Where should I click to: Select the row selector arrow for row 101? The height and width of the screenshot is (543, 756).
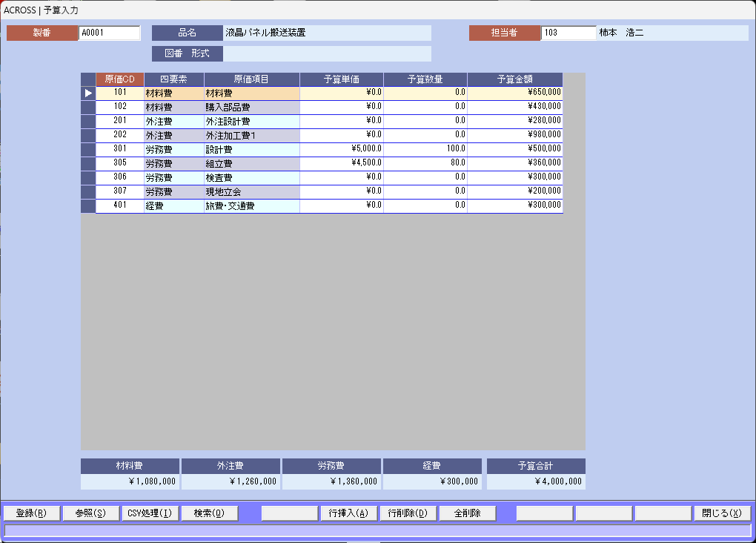tap(88, 93)
